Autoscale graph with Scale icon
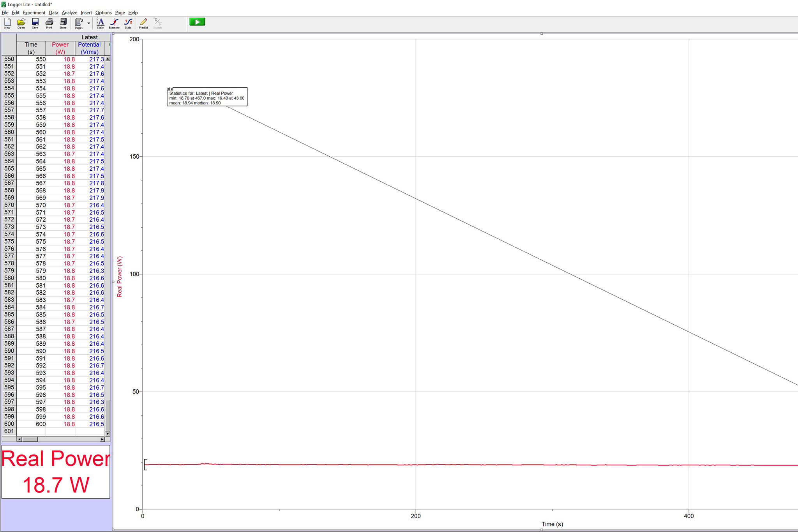798x532 pixels. click(100, 23)
